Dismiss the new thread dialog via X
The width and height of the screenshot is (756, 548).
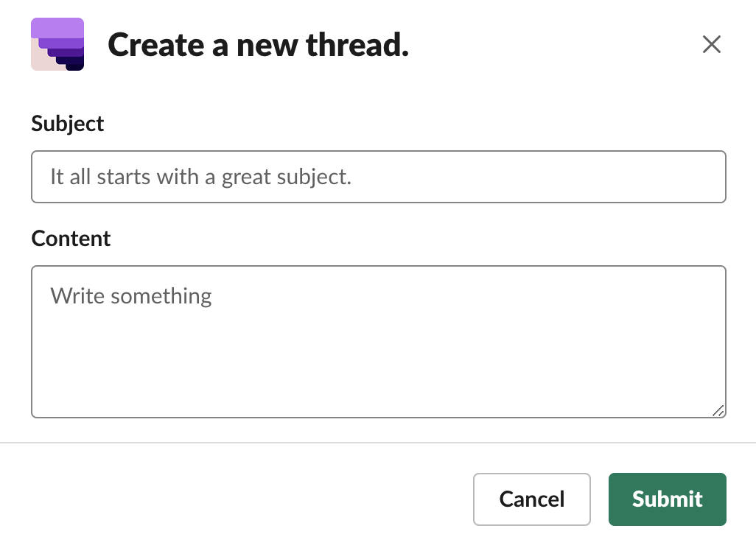pyautogui.click(x=711, y=45)
